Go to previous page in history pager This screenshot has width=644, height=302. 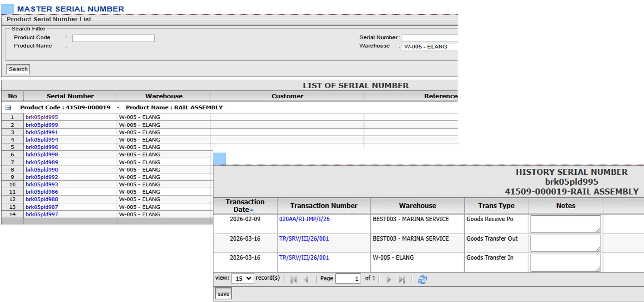point(306,279)
